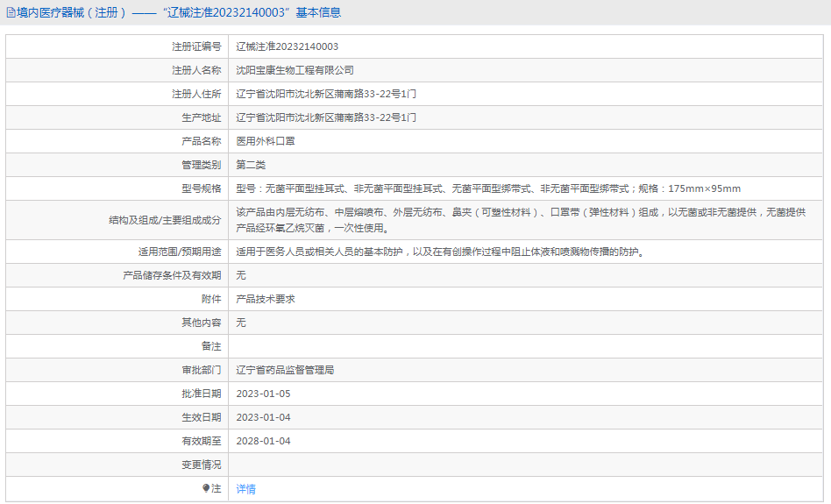The width and height of the screenshot is (831, 504).
Task: Click the 其他内容 label
Action: pyautogui.click(x=201, y=323)
